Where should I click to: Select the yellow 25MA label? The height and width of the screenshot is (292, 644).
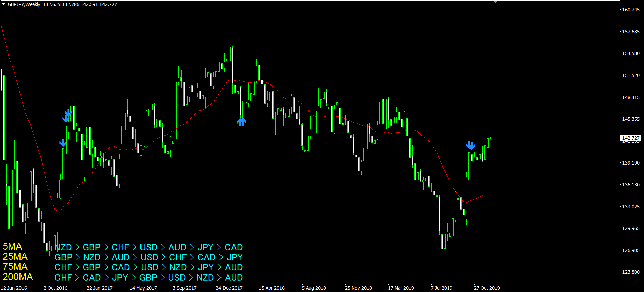pos(15,257)
